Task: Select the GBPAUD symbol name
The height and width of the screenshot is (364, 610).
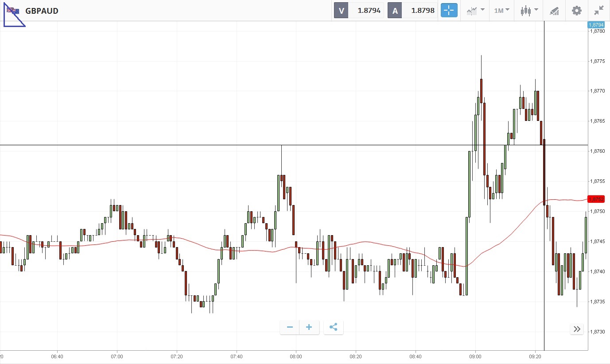Action: [42, 11]
